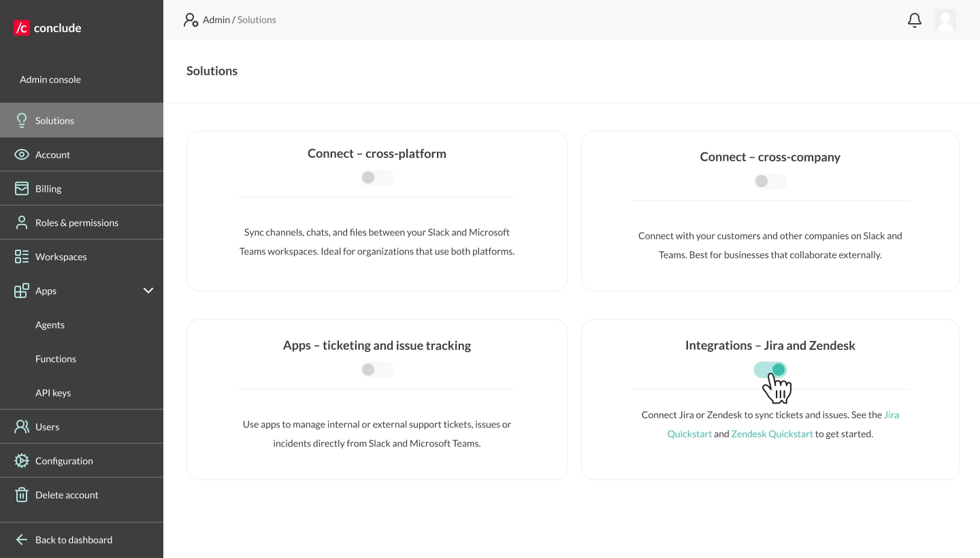Disable Integrations – Jira and Zendesk toggle
Image resolution: width=980 pixels, height=558 pixels.
pyautogui.click(x=770, y=370)
